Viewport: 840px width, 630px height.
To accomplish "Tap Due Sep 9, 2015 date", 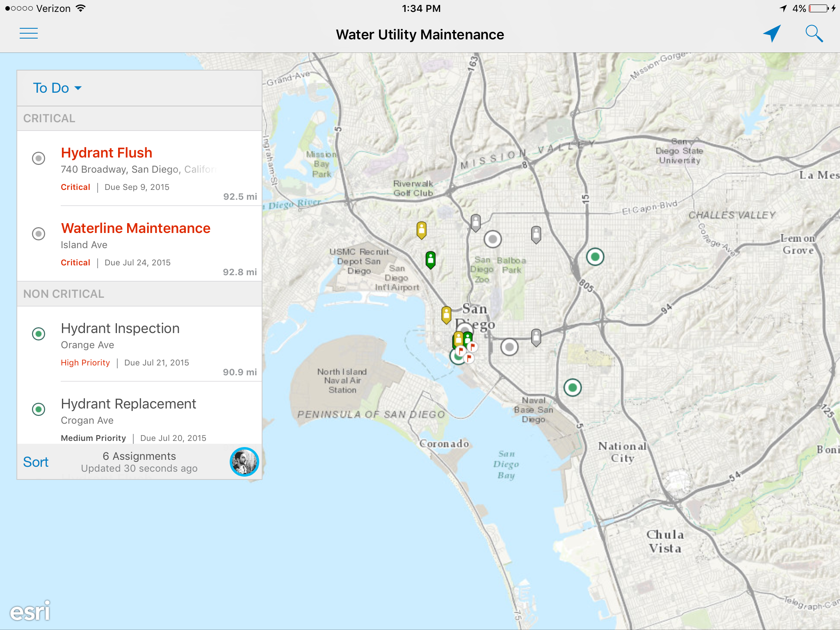I will (137, 187).
